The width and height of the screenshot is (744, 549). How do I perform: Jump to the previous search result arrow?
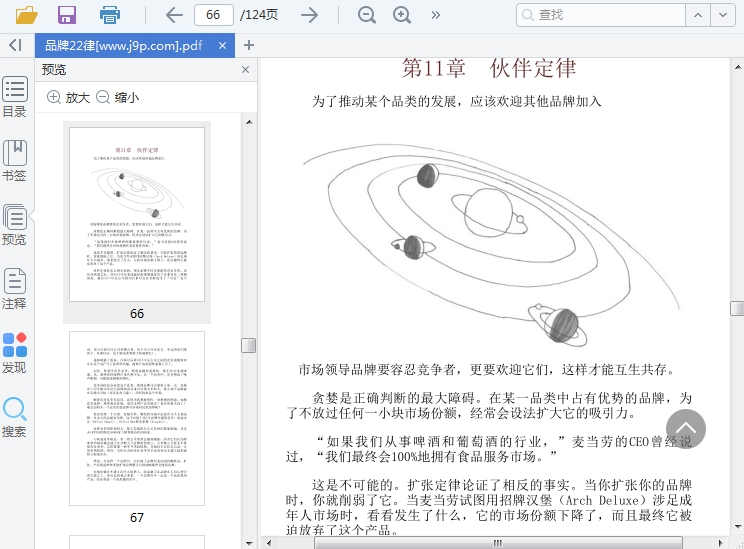click(x=698, y=15)
